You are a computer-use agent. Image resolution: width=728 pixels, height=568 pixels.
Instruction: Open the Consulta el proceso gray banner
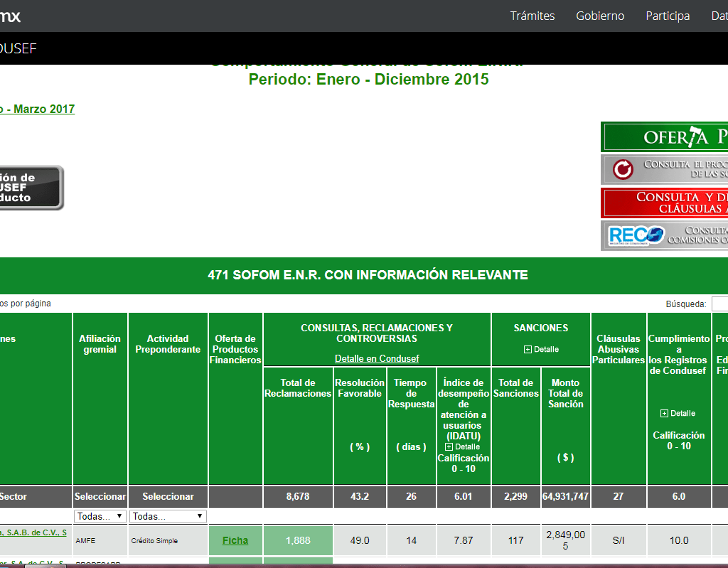[x=665, y=169]
